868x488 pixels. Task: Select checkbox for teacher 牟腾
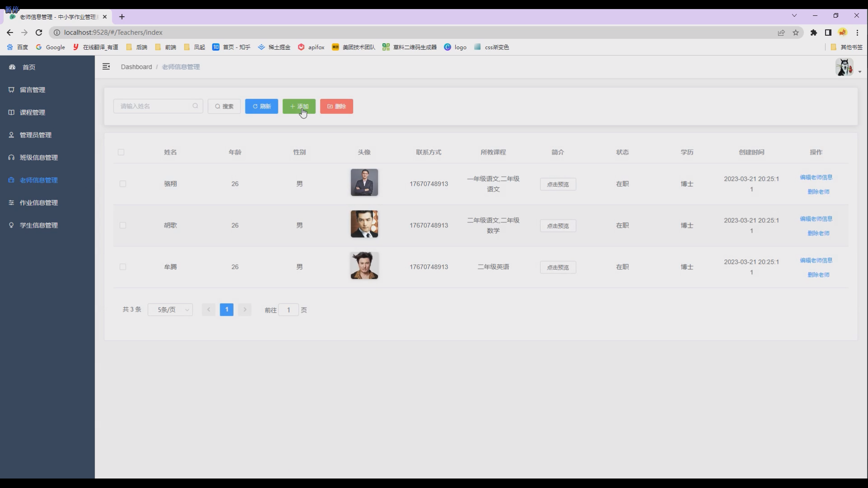(x=123, y=267)
